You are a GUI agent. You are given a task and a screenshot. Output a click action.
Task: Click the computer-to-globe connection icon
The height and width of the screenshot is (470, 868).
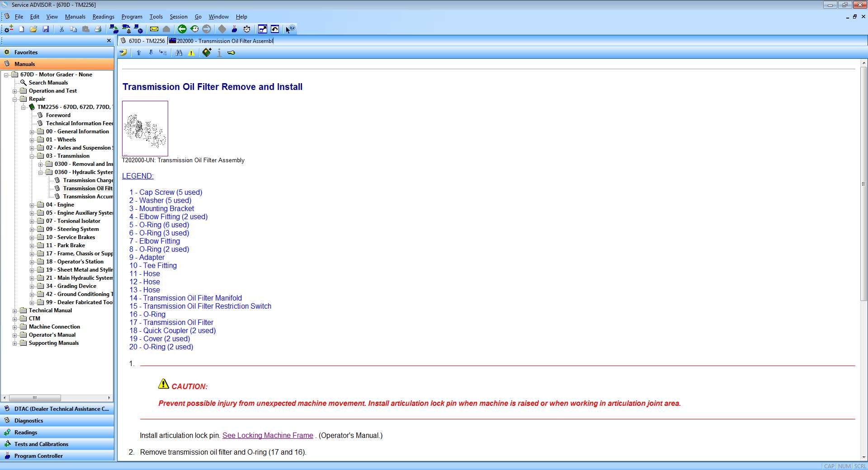point(138,29)
